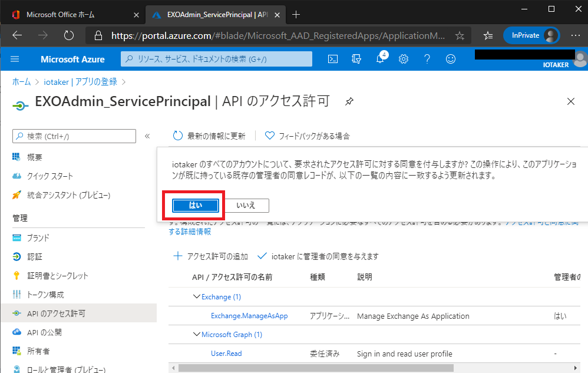Select トークン構成 in the sidebar menu
The width and height of the screenshot is (588, 373).
(x=45, y=295)
